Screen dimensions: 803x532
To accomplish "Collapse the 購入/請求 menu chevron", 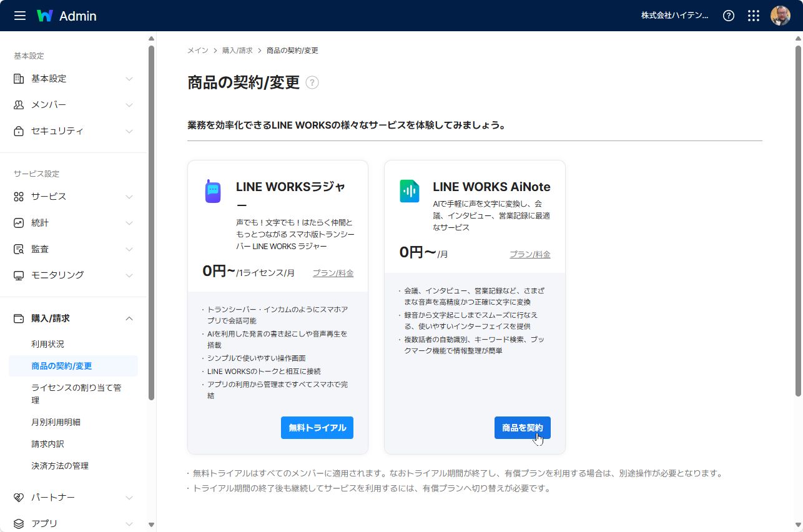I will point(129,318).
